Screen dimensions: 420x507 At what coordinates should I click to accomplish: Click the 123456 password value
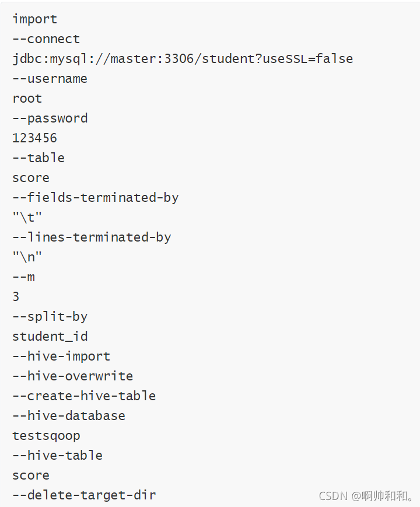point(34,138)
